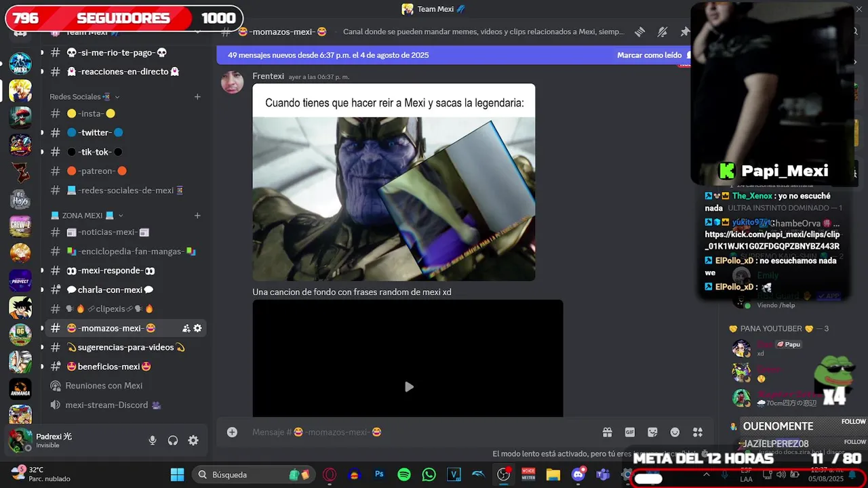Open invite icon on momazos-mexi channel
Viewport: 868px width, 488px height.
tap(186, 328)
